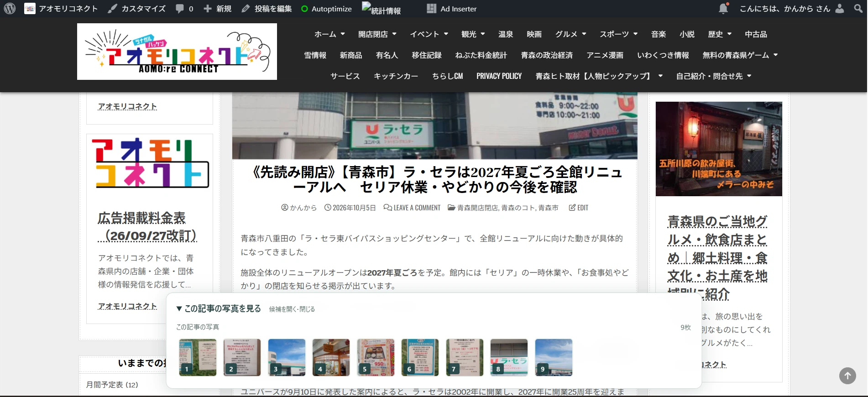Open the Autoptimize admin bar item
Viewport: 868px width, 397px height.
pos(326,9)
